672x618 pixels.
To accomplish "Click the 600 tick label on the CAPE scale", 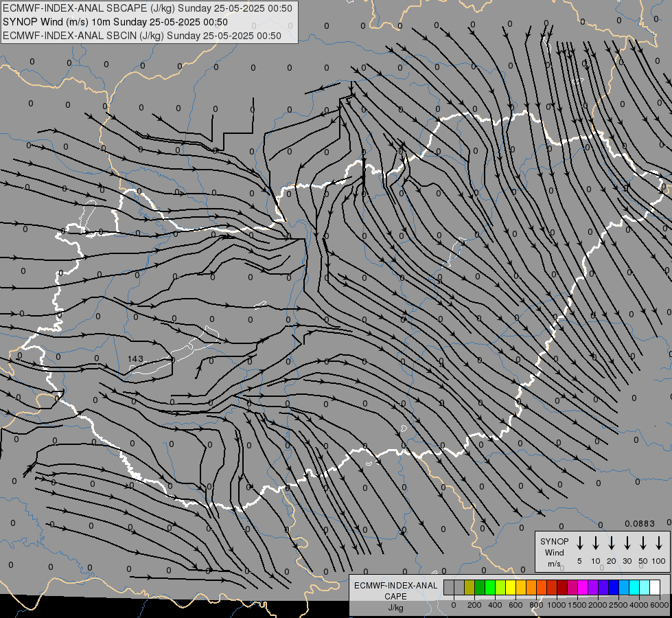I will click(x=515, y=605).
